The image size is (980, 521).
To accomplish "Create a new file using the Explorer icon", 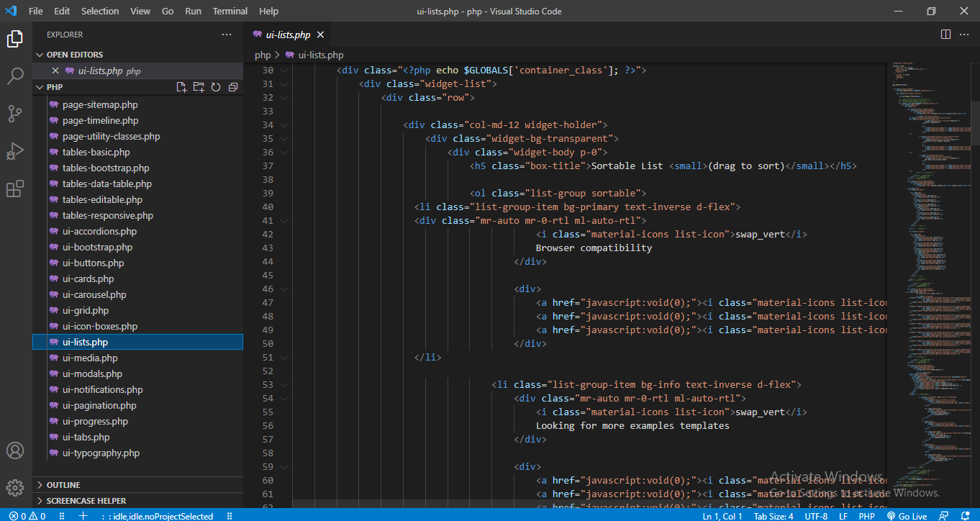I will click(181, 86).
